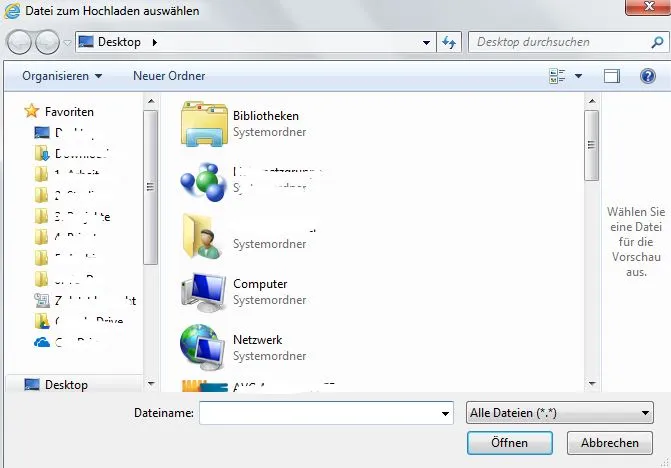Click the OneDrive cloud icon in Favoriten
The image size is (671, 468).
(x=42, y=342)
